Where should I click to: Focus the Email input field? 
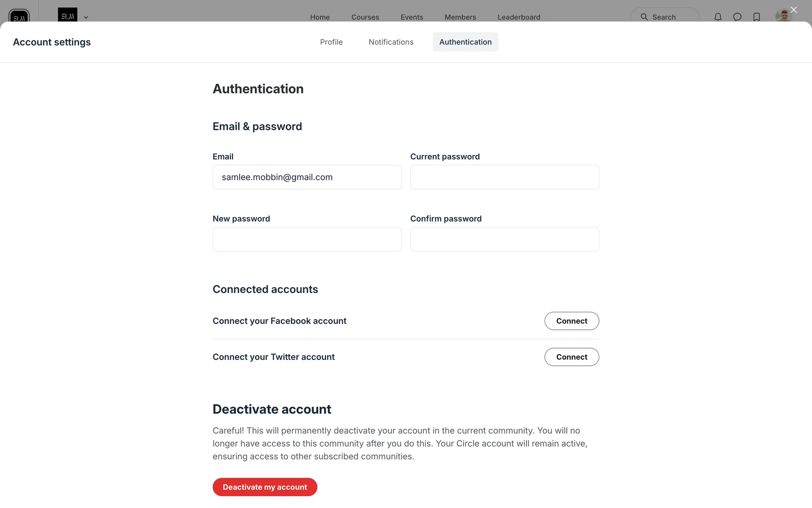coord(307,177)
